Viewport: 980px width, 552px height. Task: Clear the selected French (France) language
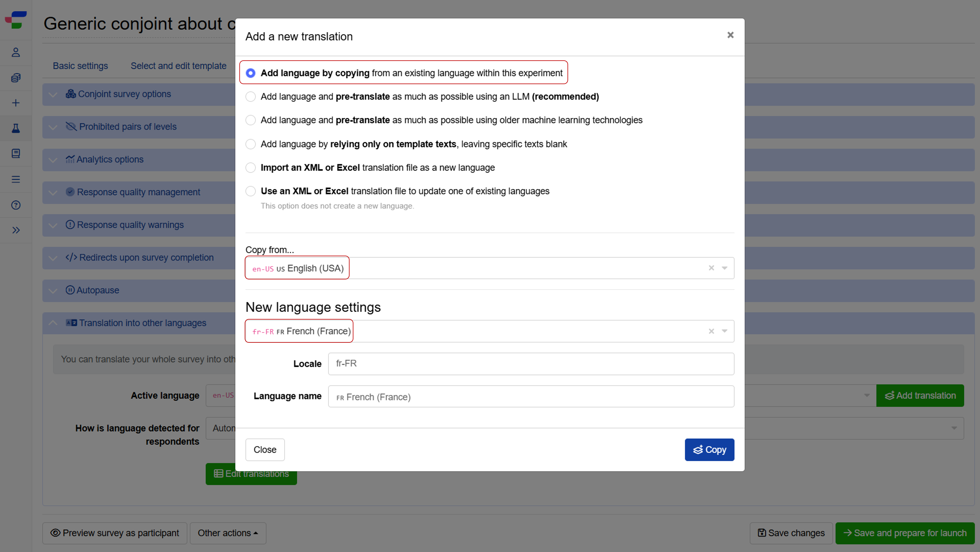(x=711, y=331)
